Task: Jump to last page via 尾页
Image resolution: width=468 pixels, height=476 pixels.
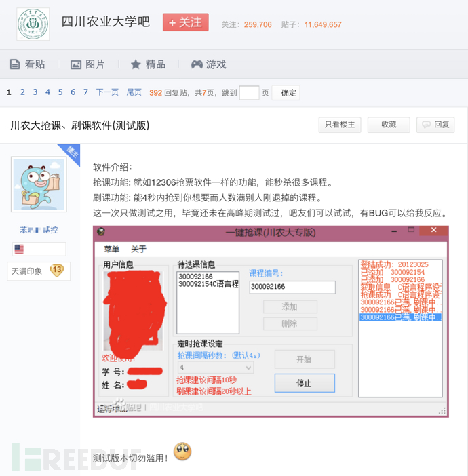Action: point(134,92)
